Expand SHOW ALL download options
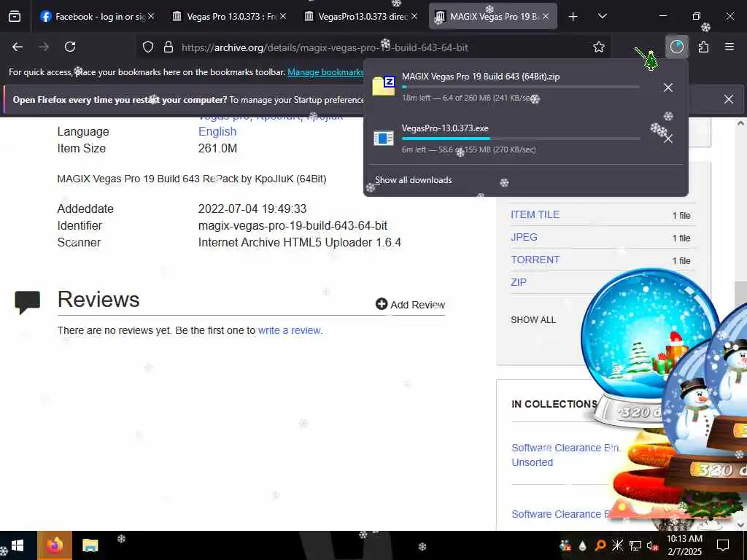 point(533,320)
